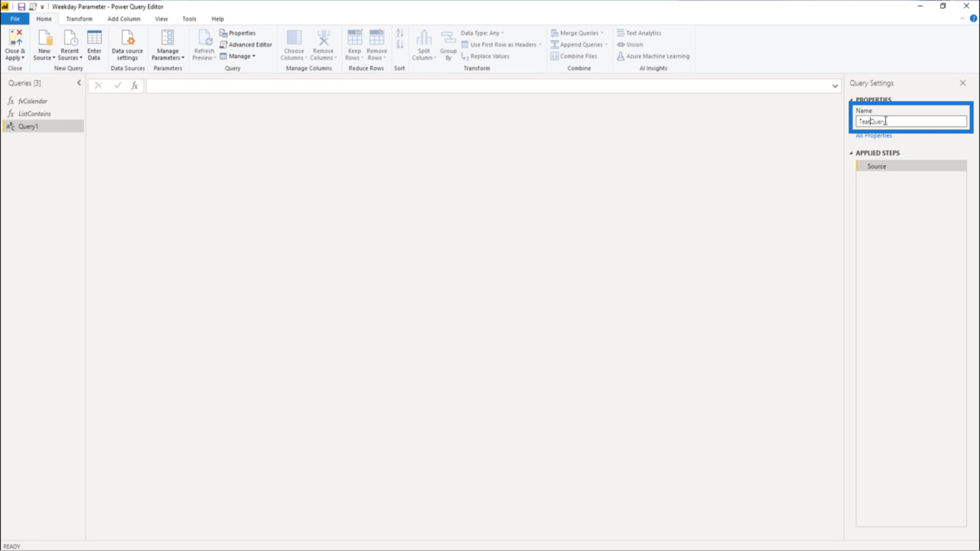Switch to the Tools tab
Viewport: 980px width, 551px height.
pyautogui.click(x=189, y=19)
